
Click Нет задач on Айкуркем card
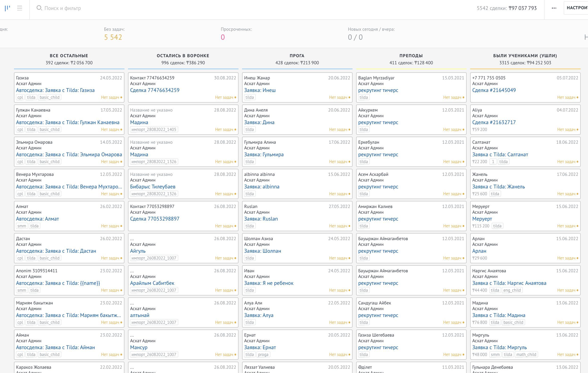[x=453, y=130]
